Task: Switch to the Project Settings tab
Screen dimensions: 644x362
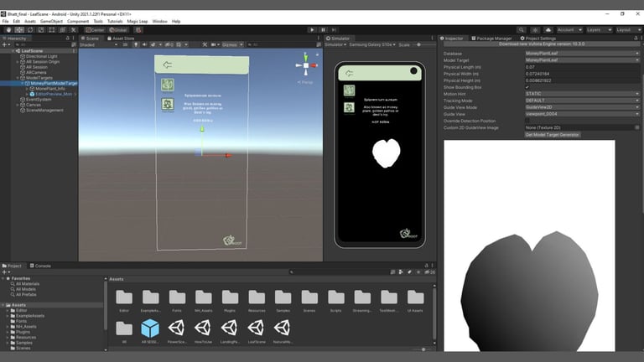Action: [538, 39]
